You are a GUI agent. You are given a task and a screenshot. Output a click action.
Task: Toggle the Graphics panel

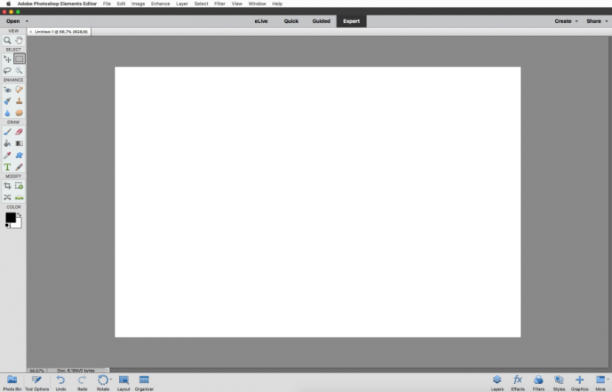pos(580,383)
